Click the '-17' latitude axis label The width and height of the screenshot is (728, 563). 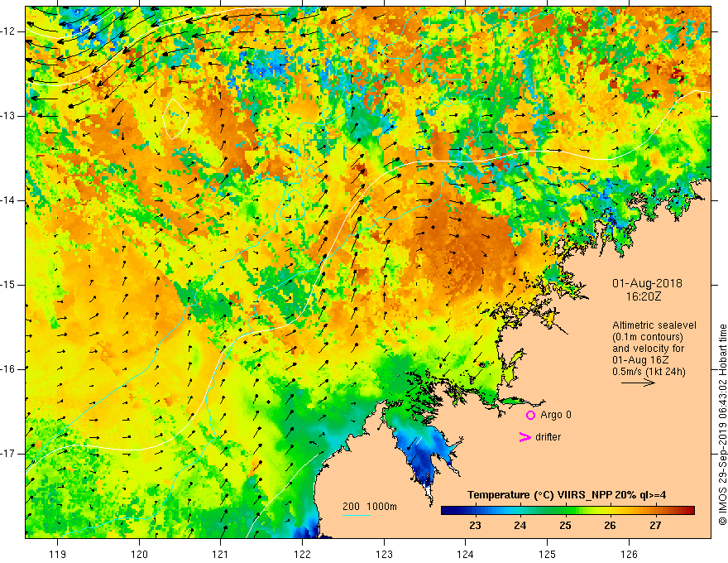pyautogui.click(x=8, y=454)
